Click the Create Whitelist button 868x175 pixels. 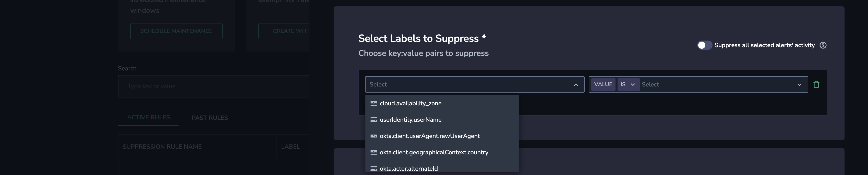coord(284,31)
